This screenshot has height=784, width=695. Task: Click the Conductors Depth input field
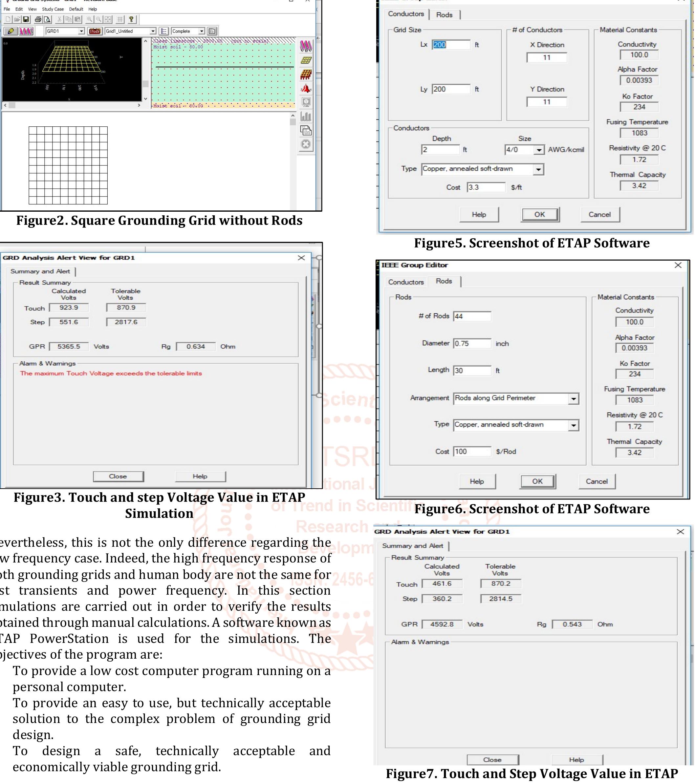pyautogui.click(x=440, y=150)
